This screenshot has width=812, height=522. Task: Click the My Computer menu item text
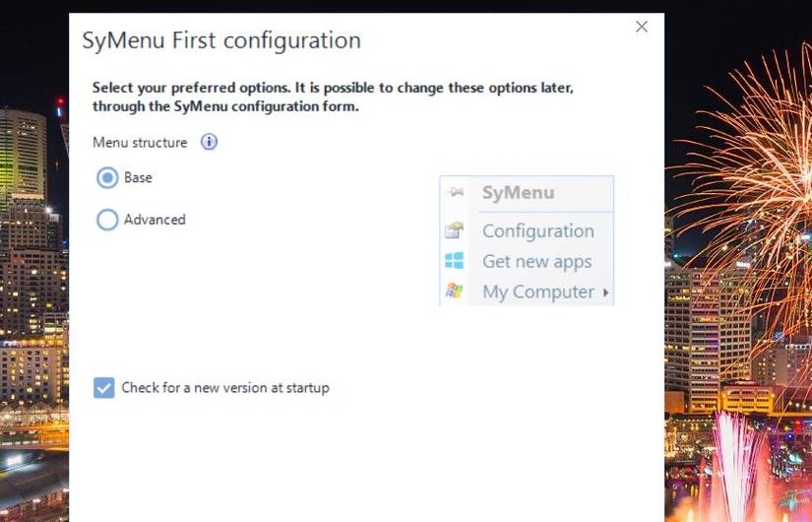[537, 292]
